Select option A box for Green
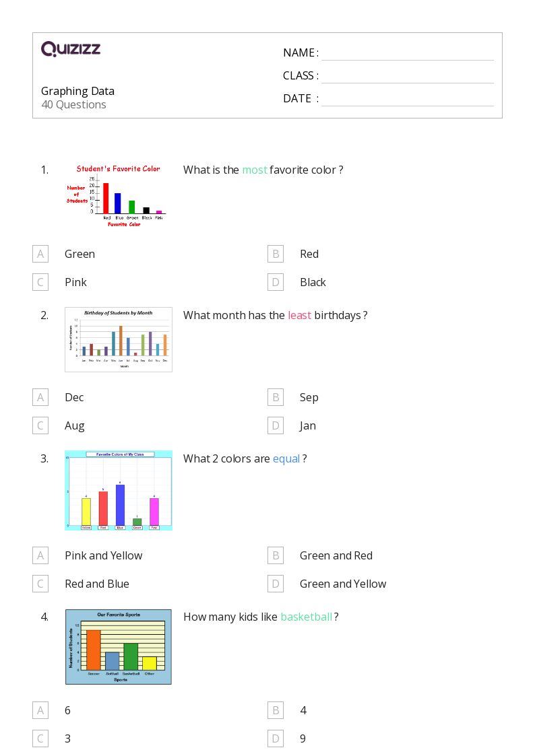535x756 pixels. (40, 254)
